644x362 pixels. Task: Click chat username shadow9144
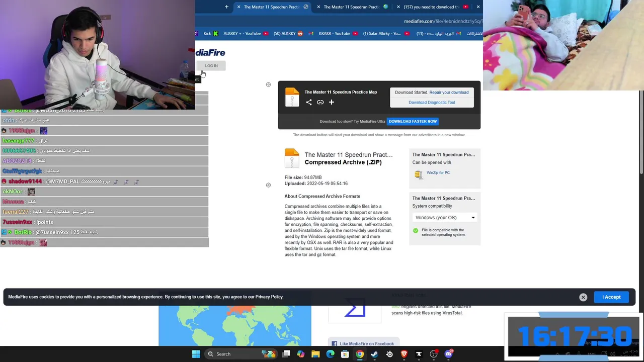(25, 181)
